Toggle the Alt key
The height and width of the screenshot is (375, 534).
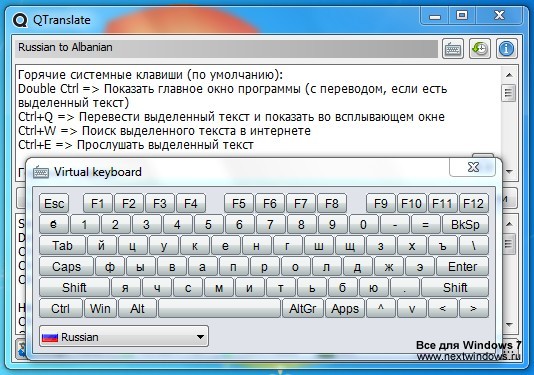tap(138, 309)
